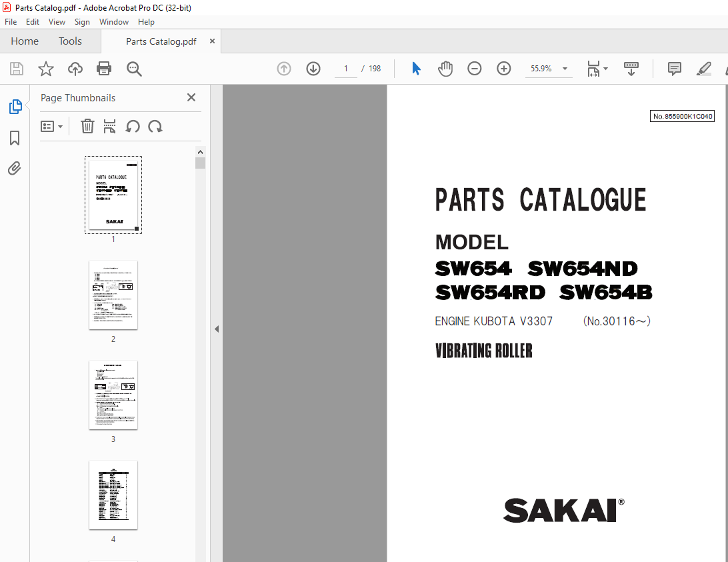
Task: Close the Parts Catalog.pdf tab
Action: point(212,41)
